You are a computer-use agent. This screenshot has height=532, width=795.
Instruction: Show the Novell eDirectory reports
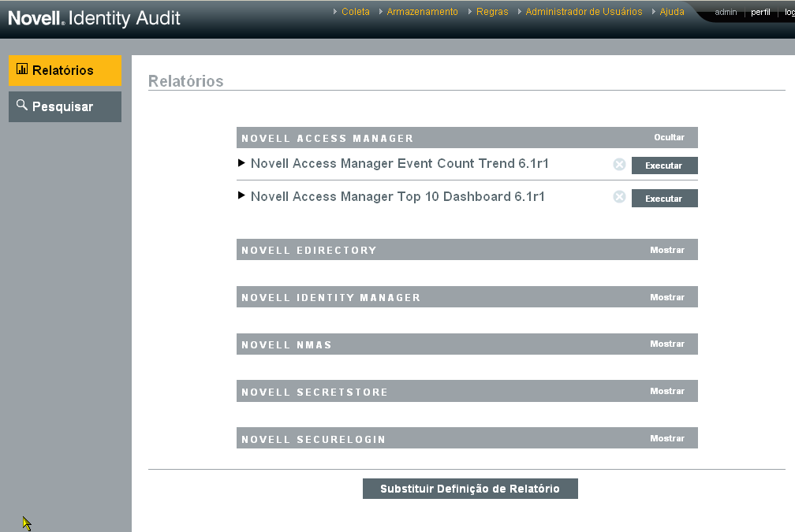667,250
